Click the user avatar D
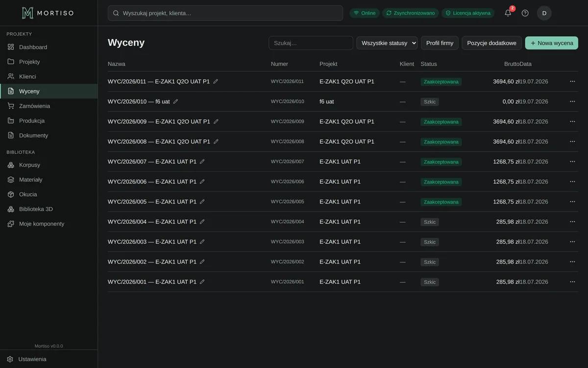 [544, 13]
